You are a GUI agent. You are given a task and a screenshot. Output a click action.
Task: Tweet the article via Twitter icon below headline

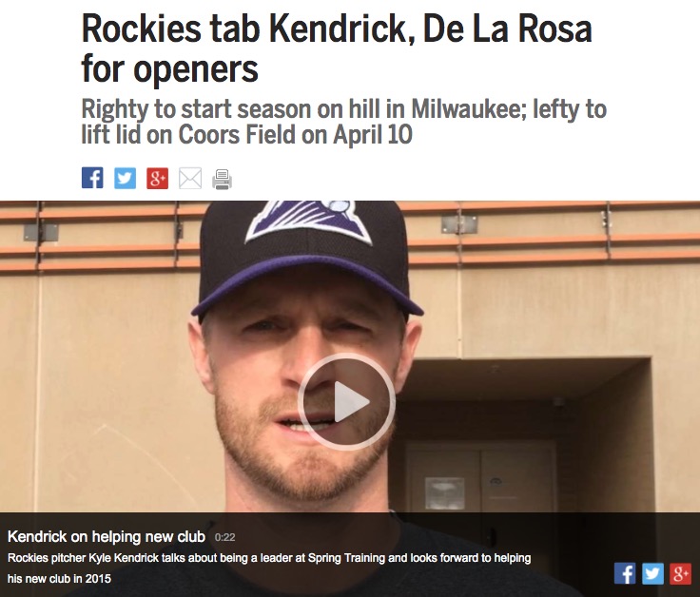point(125,178)
